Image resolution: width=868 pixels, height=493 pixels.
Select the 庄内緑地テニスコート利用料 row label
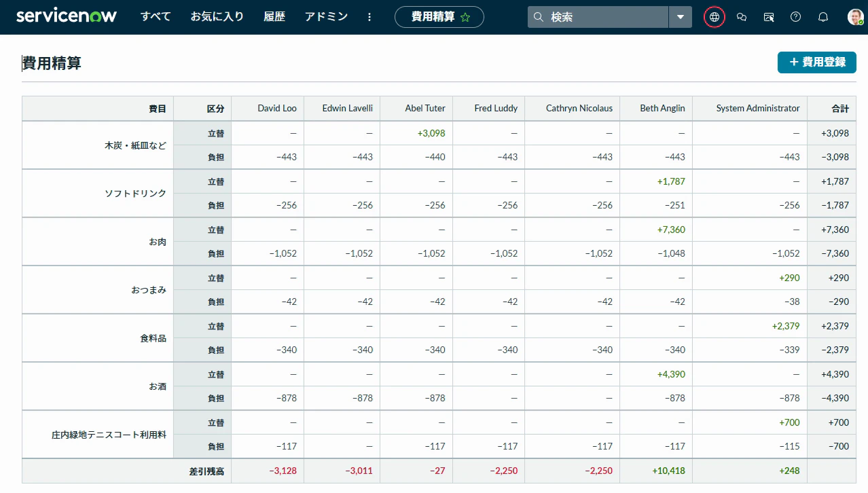(109, 435)
